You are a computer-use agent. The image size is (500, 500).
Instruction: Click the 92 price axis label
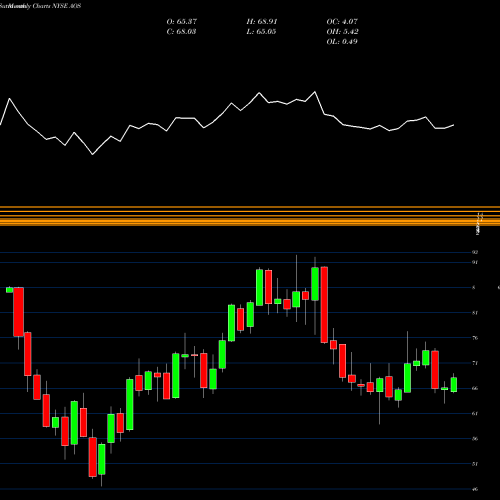pyautogui.click(x=475, y=252)
